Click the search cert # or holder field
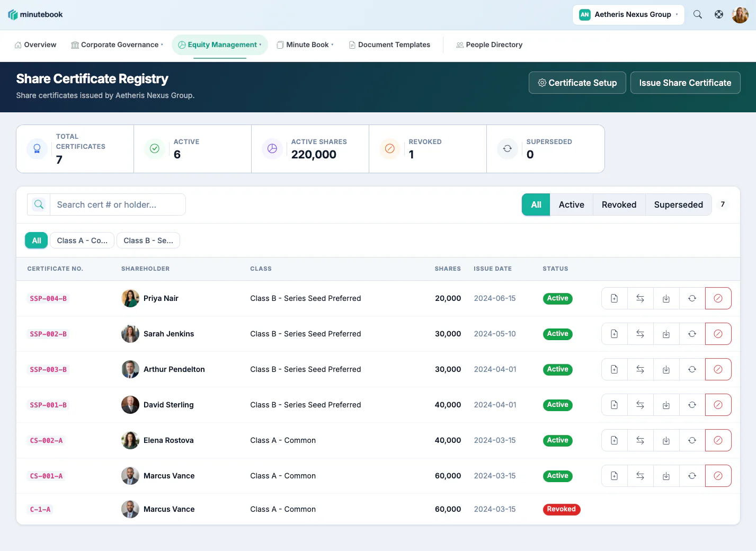This screenshot has width=756, height=551. (x=118, y=205)
